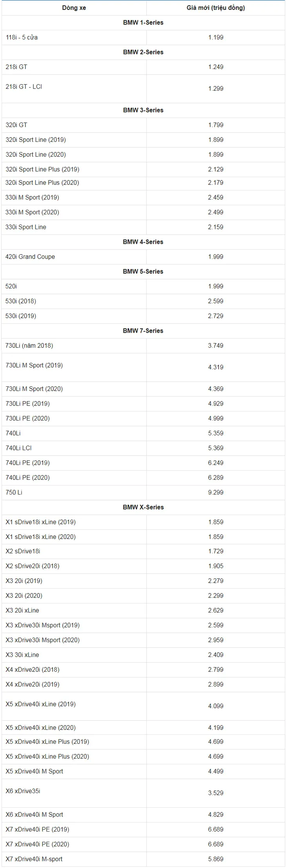Click the BMW X-Series section heading
Viewport: 286px width, 868px height.
tap(143, 507)
